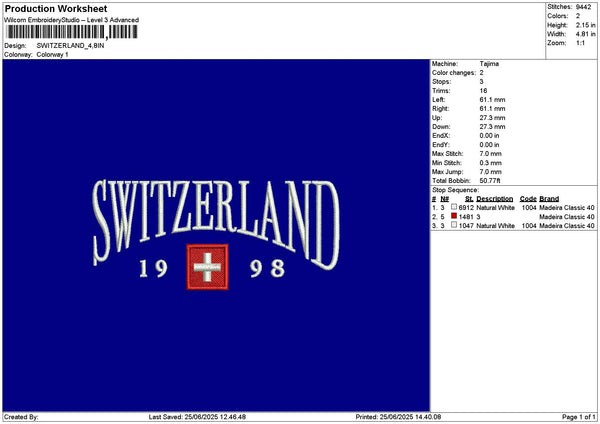Click 'Natural White' in the stop 3 row

(x=495, y=226)
